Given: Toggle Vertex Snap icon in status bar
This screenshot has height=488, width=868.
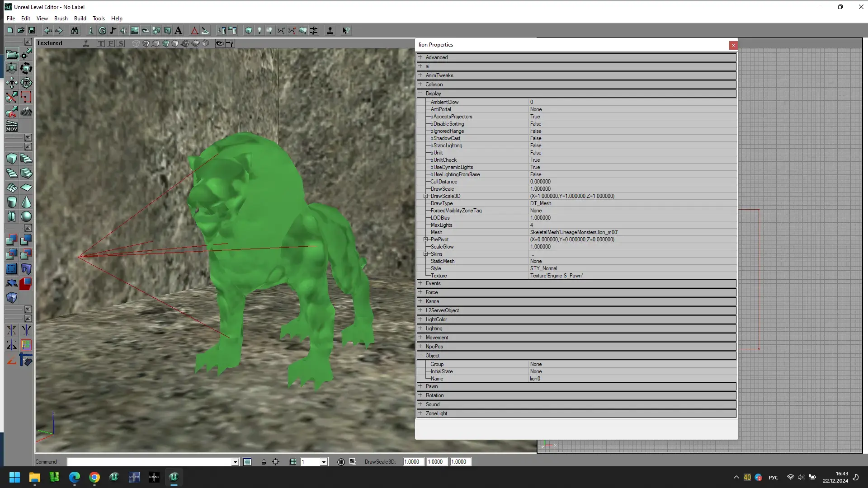Looking at the screenshot, I should 276,462.
